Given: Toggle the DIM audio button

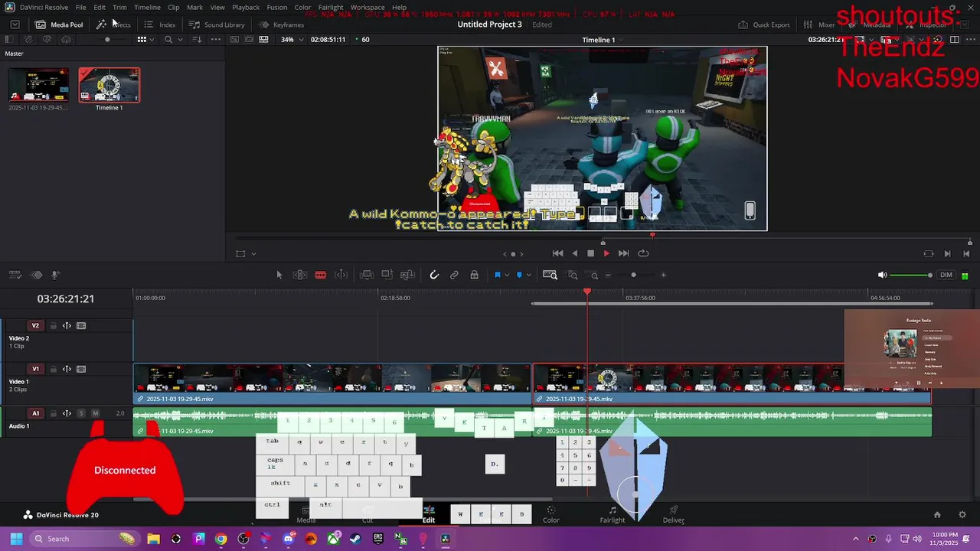Looking at the screenshot, I should [x=946, y=275].
